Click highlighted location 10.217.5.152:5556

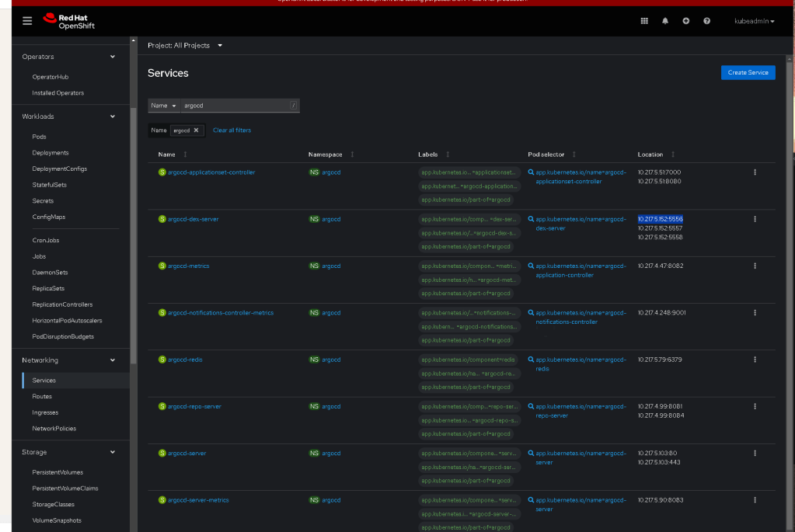[660, 219]
